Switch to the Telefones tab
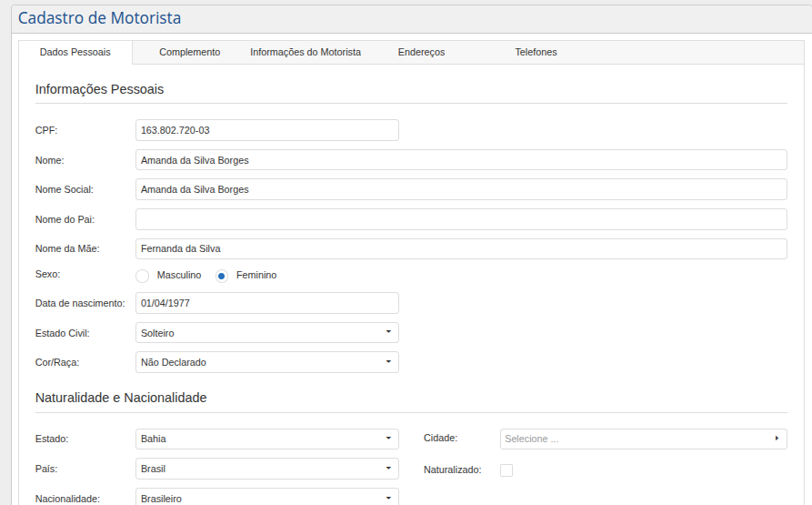Image resolution: width=812 pixels, height=505 pixels. [x=536, y=53]
